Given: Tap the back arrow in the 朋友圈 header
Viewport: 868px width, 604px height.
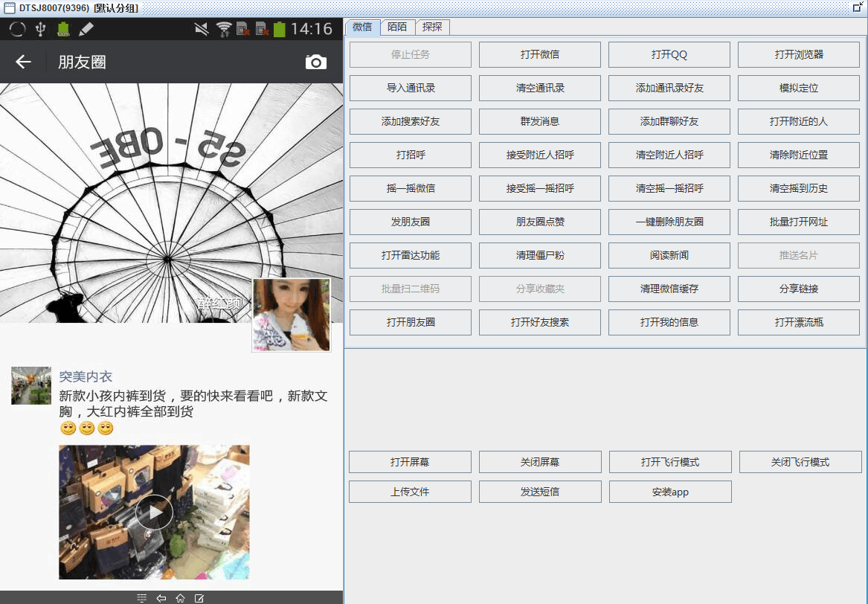Looking at the screenshot, I should point(22,62).
